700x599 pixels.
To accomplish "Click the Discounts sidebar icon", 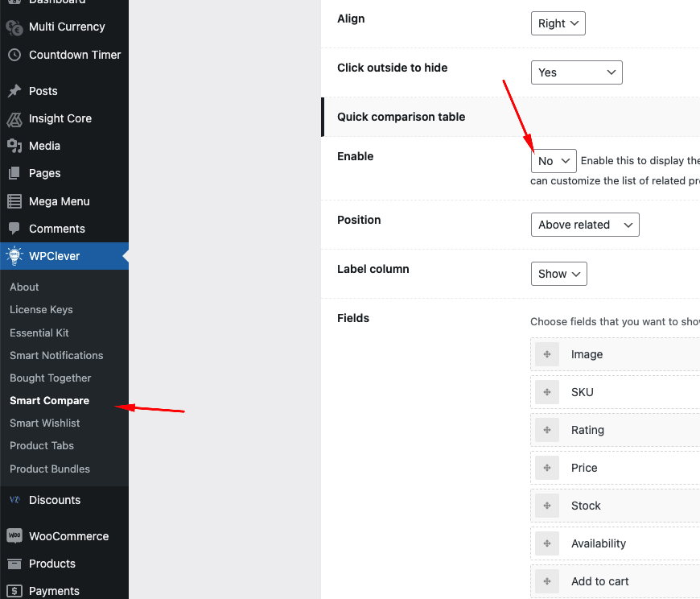I will click(14, 500).
